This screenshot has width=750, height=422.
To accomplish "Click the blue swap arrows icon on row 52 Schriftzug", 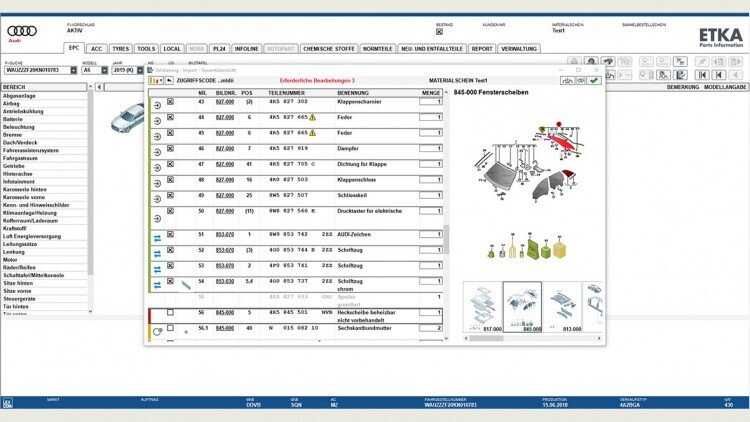I will [x=157, y=254].
